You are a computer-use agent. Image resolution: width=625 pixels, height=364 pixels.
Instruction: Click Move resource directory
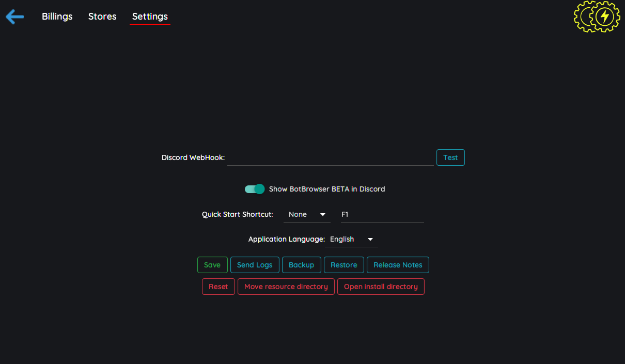(x=286, y=287)
